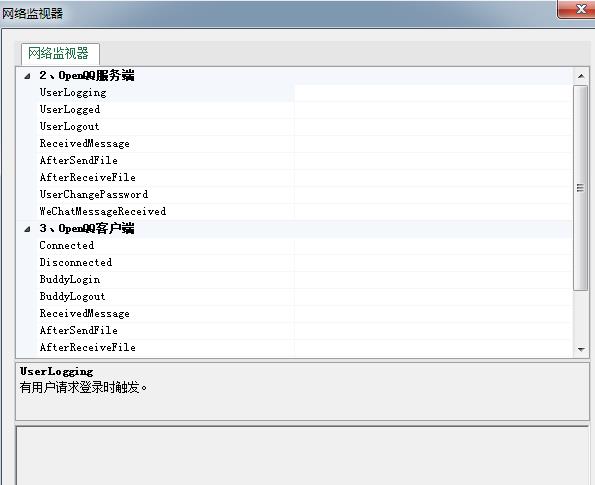Image resolution: width=595 pixels, height=485 pixels.
Task: Click the scroll down arrow of the event list
Action: point(581,349)
